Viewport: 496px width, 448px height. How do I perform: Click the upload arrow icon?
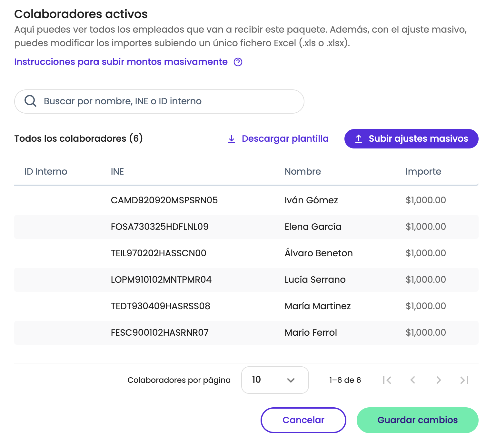tap(359, 139)
